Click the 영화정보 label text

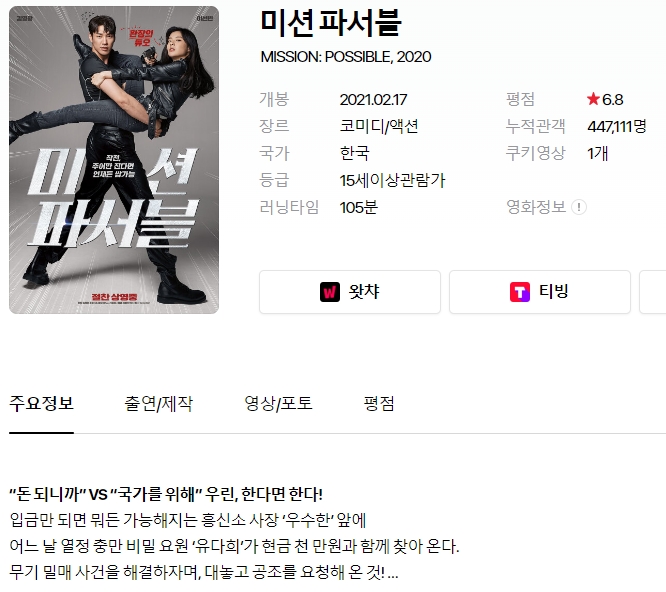point(536,207)
